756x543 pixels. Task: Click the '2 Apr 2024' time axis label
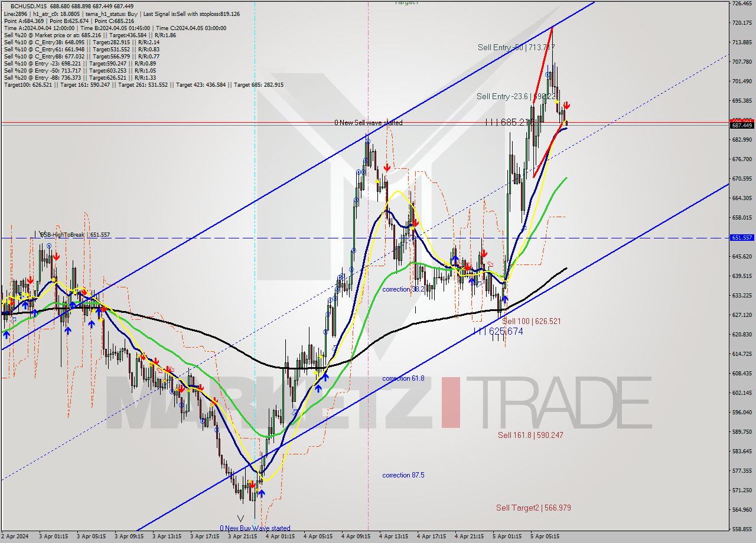click(15, 537)
